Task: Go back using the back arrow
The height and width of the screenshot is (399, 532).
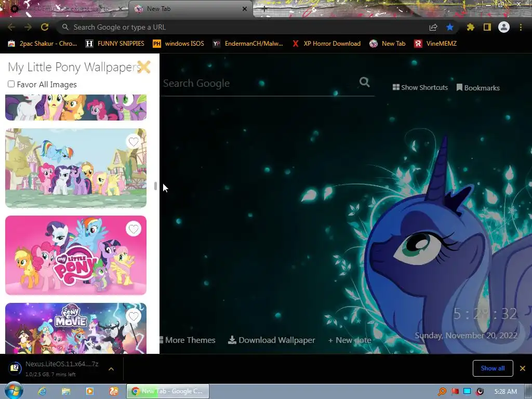Action: tap(11, 27)
